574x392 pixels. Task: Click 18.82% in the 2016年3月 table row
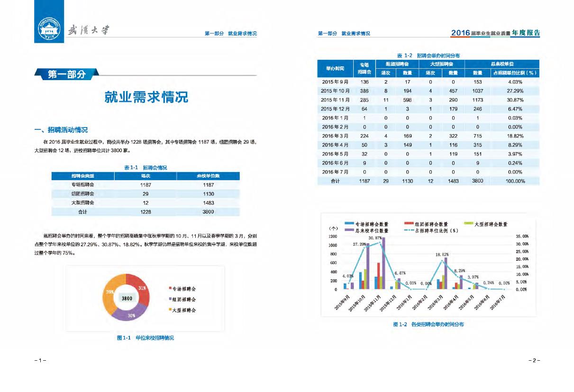click(x=514, y=136)
